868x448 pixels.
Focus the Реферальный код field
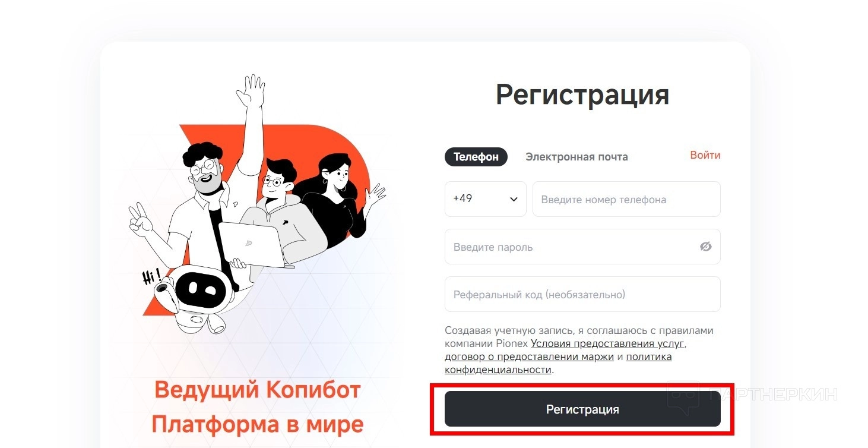coord(582,294)
